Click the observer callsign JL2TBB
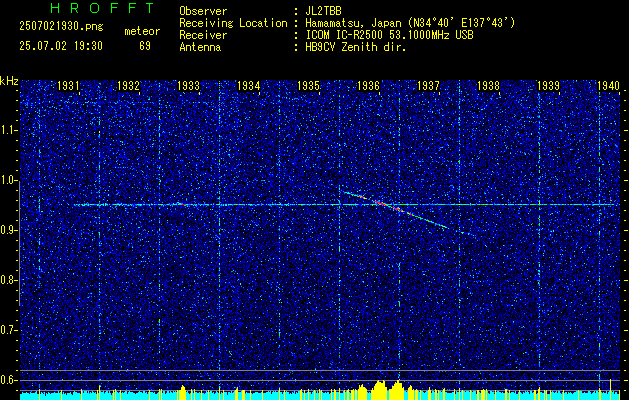Screen dimensions: 629x400 323,11
